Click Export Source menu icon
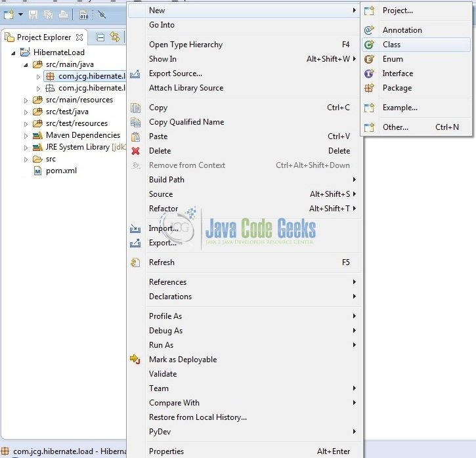This screenshot has width=476, height=458. (135, 73)
